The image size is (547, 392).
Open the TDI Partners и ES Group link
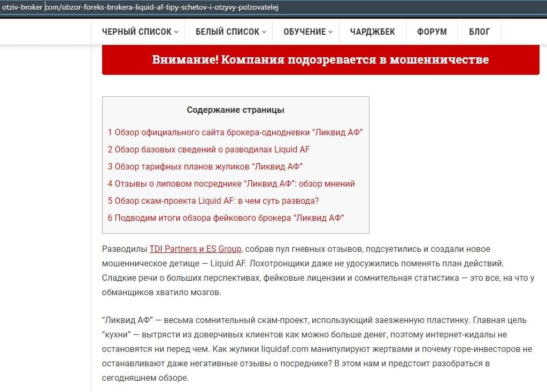tap(195, 249)
